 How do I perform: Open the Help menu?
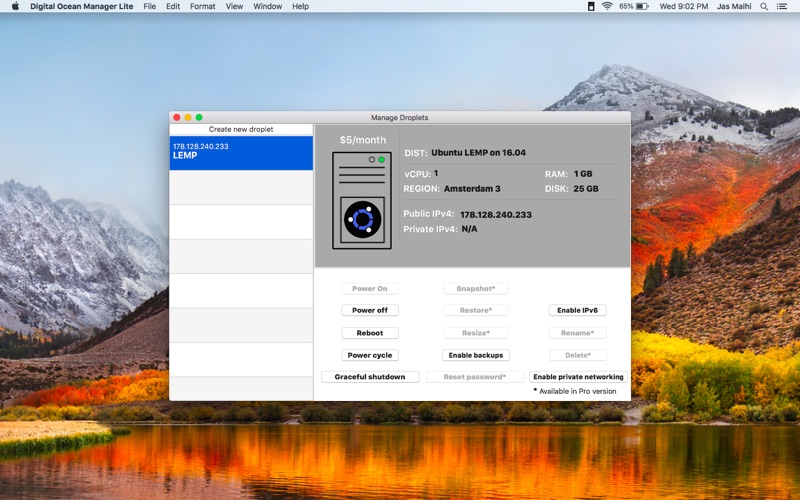(300, 6)
